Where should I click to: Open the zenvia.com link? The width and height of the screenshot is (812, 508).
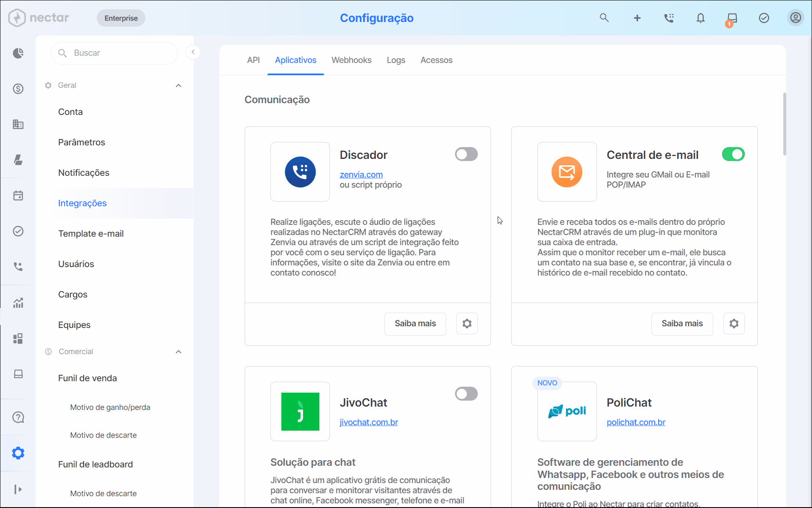pos(361,175)
